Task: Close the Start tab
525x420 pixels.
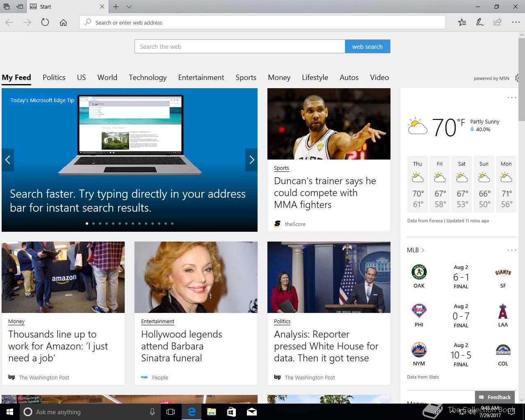Action: (102, 7)
